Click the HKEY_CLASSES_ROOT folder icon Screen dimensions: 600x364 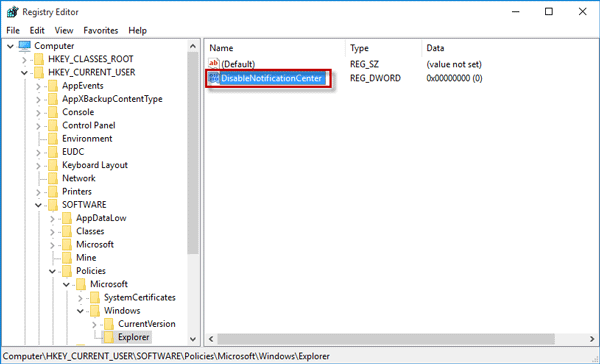pyautogui.click(x=39, y=59)
